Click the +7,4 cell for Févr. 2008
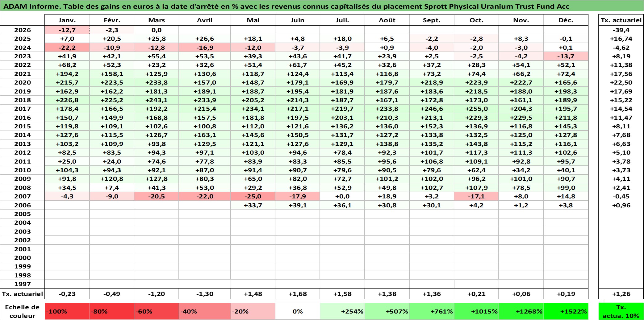Image resolution: width=644 pixels, height=320 pixels. 112,188
